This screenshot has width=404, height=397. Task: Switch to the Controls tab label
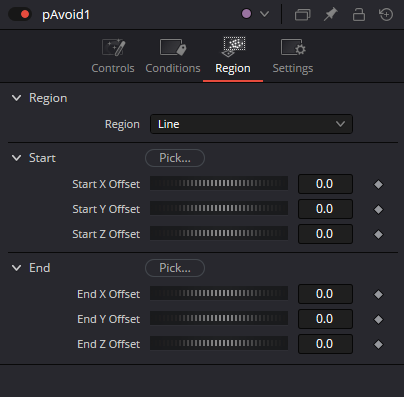click(113, 68)
